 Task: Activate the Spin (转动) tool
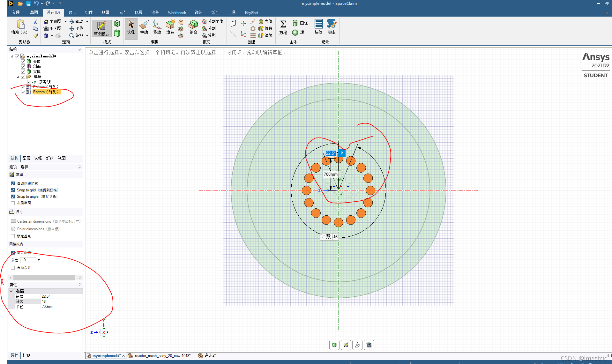[77, 22]
